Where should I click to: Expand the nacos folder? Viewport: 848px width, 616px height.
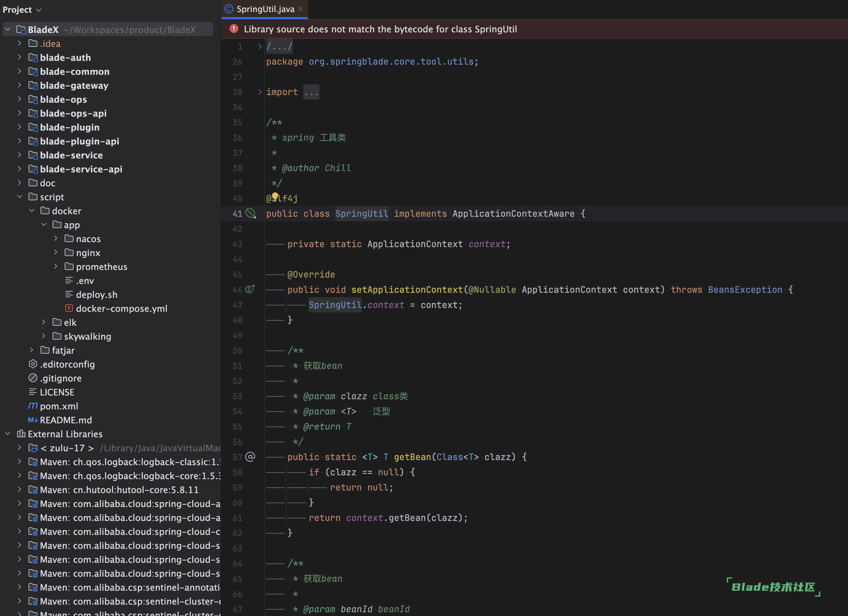tap(55, 239)
